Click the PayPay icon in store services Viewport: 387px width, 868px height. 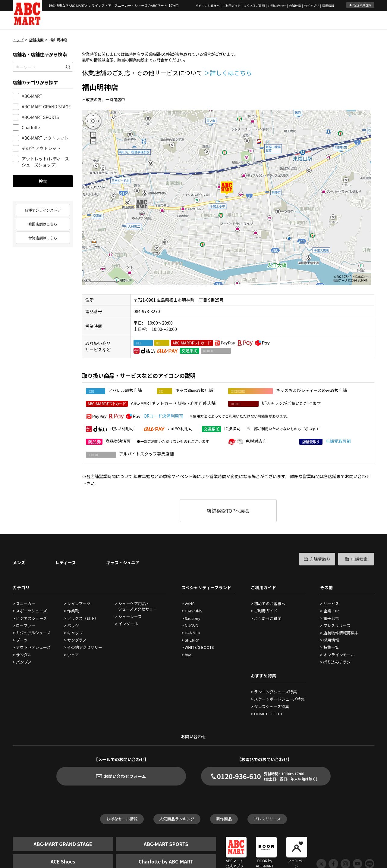coord(225,343)
